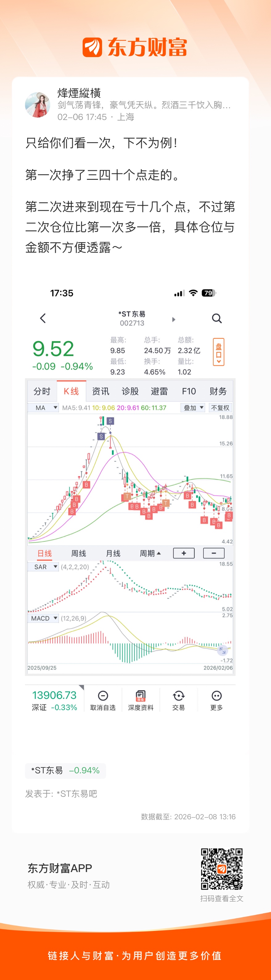This screenshot has width=271, height=980.
Task: Open the SAR indicator dropdown
Action: pos(43,567)
